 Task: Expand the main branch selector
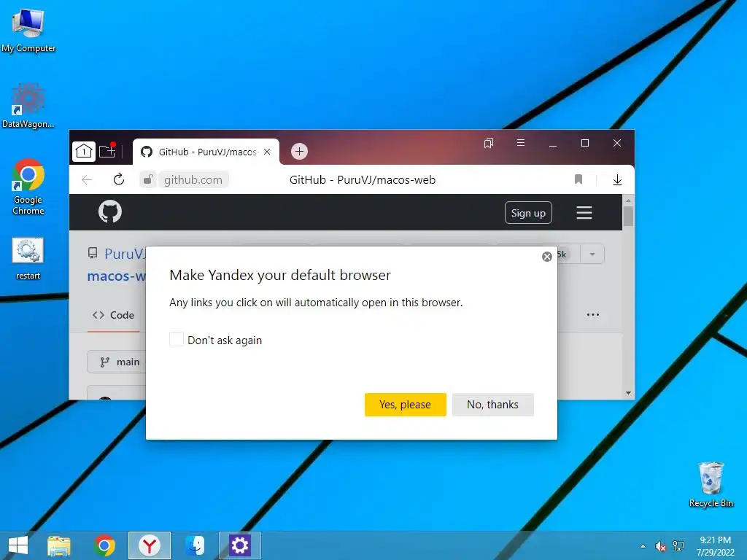[117, 362]
